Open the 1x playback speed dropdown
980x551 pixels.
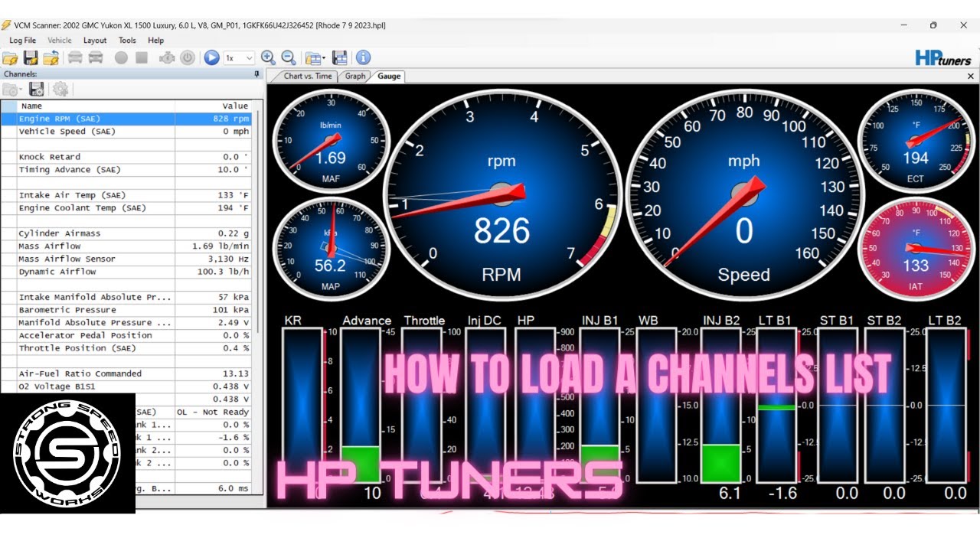coord(239,57)
